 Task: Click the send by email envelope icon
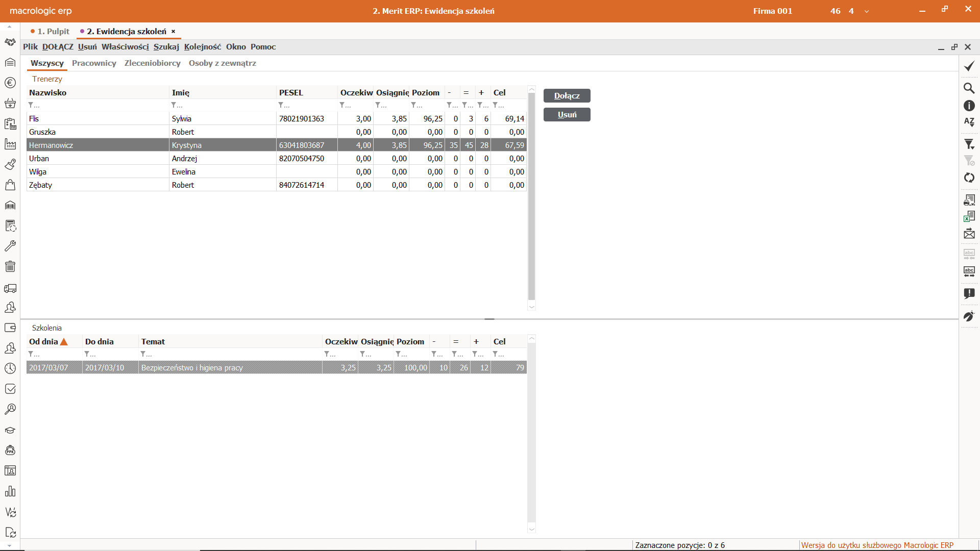pyautogui.click(x=969, y=234)
